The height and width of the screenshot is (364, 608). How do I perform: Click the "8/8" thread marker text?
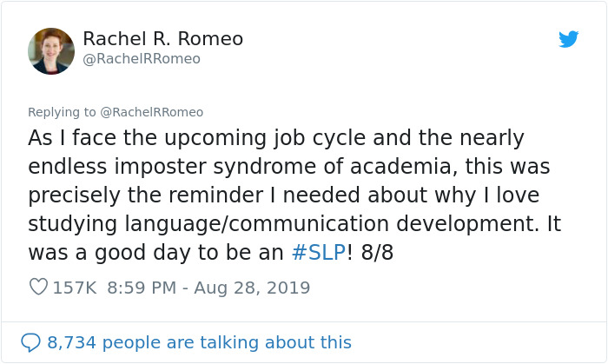coord(377,253)
